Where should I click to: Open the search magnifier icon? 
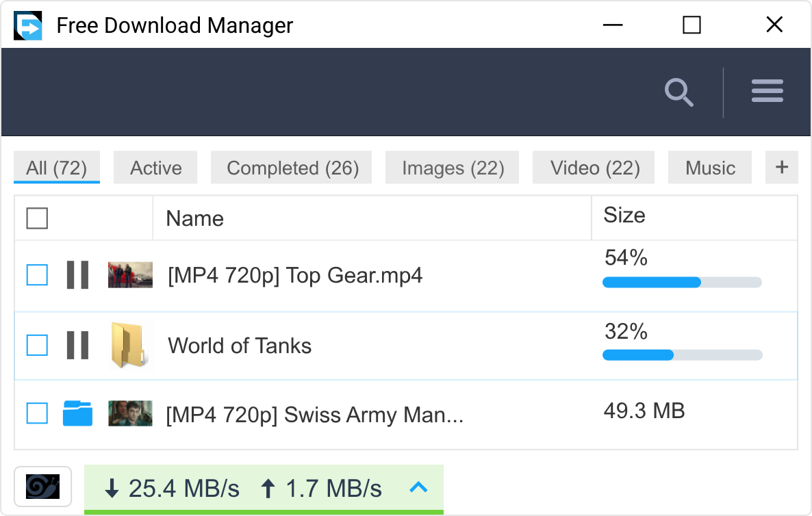pyautogui.click(x=678, y=92)
